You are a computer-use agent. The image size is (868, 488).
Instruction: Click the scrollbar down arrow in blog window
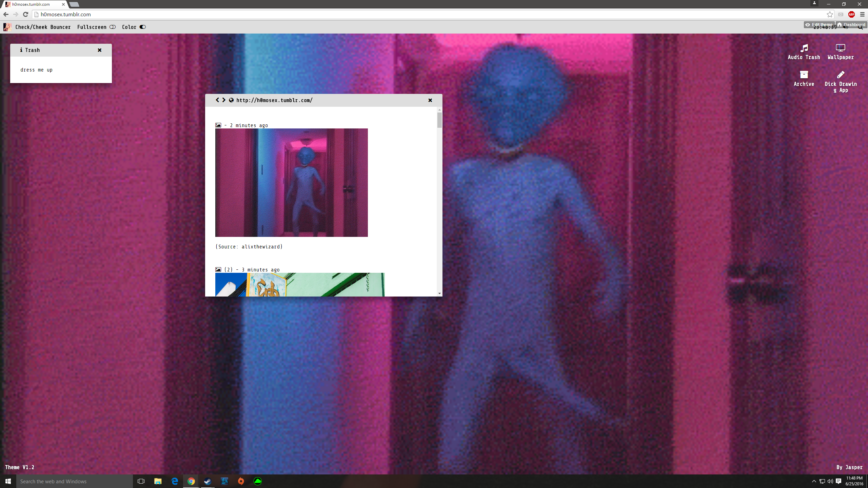(x=439, y=293)
